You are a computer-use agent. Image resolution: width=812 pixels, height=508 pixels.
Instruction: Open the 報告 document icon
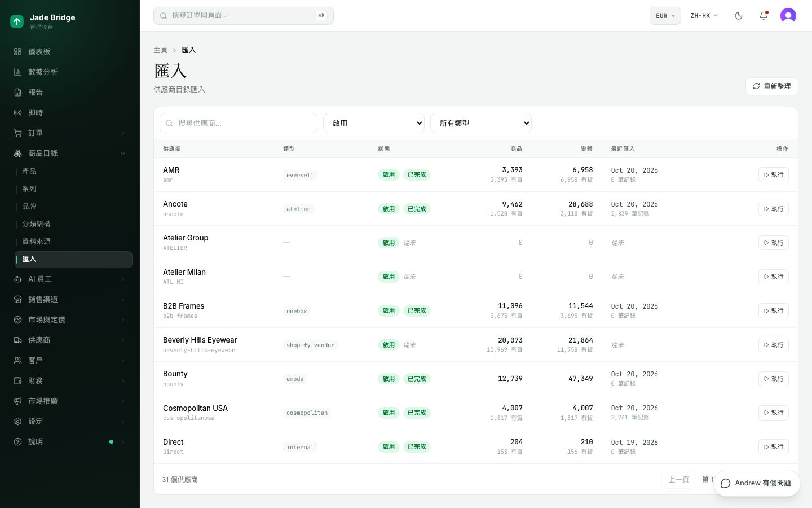coord(17,92)
